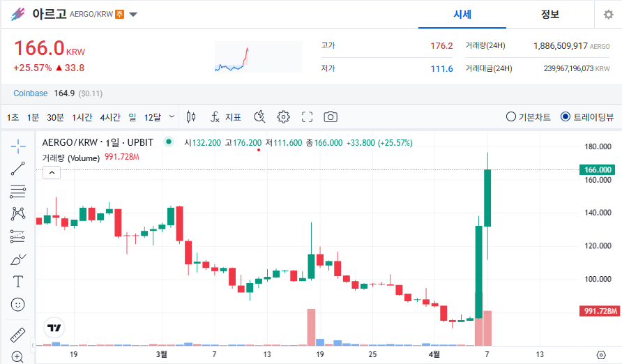Select the ruler measure tool
622x364 pixels.
click(x=18, y=335)
